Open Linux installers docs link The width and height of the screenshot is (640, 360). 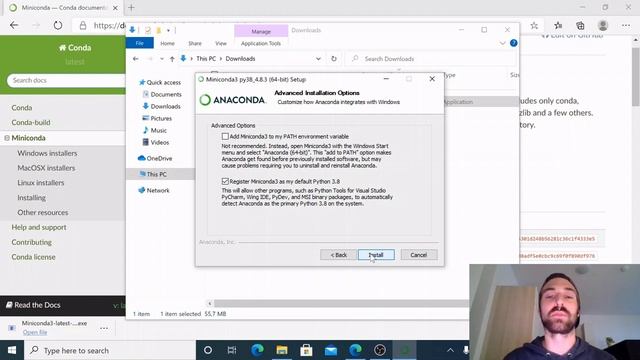[x=40, y=182]
